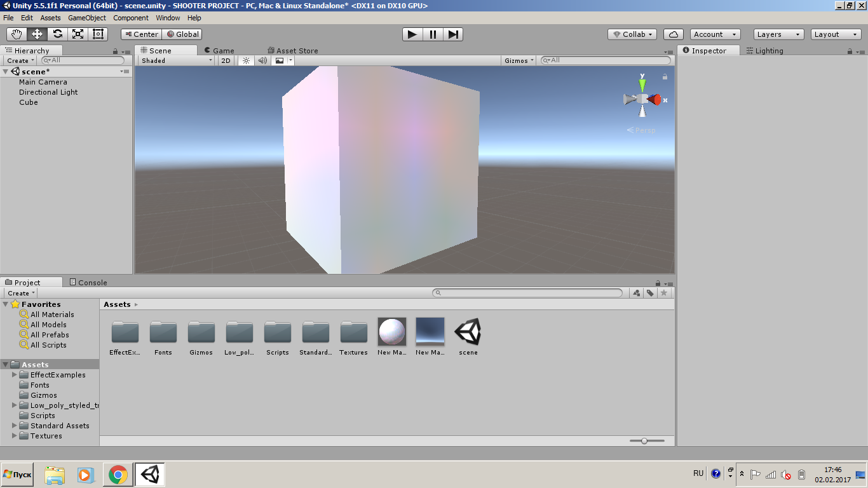
Task: Pause the game playback
Action: tap(433, 34)
